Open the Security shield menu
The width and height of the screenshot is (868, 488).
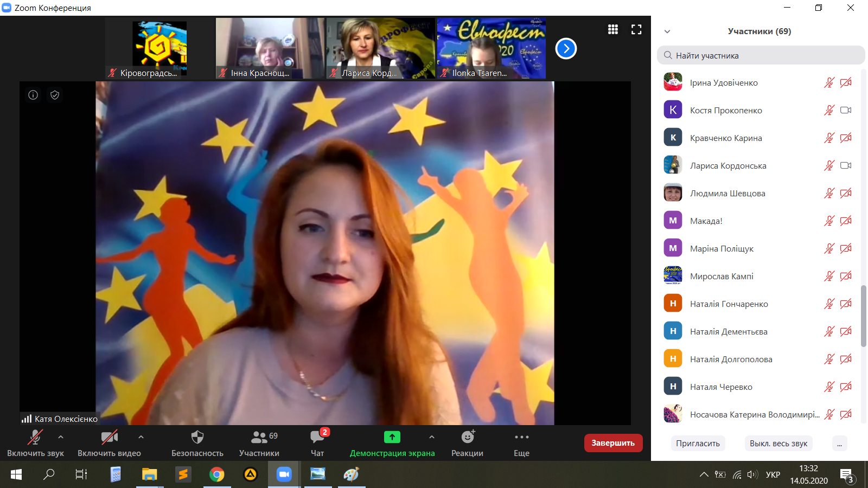[x=197, y=443]
